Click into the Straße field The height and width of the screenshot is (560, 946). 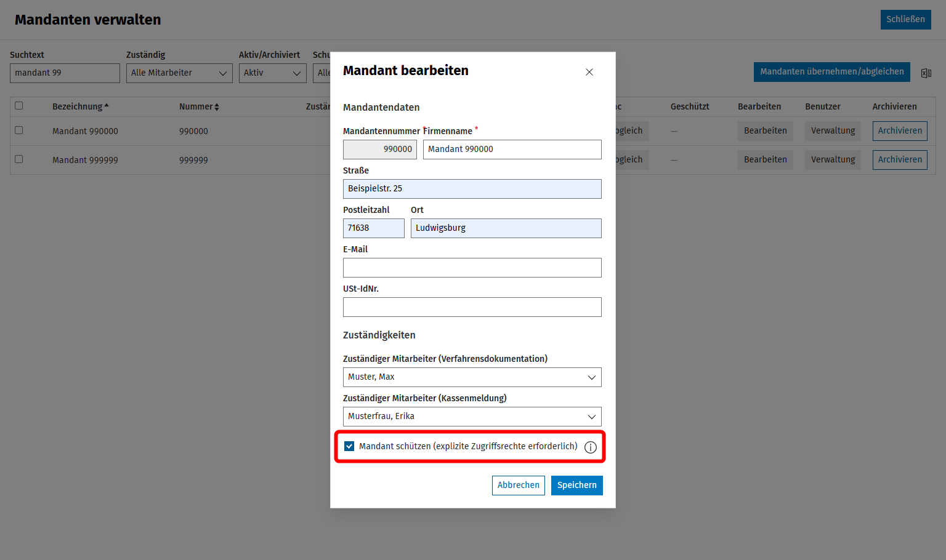472,189
